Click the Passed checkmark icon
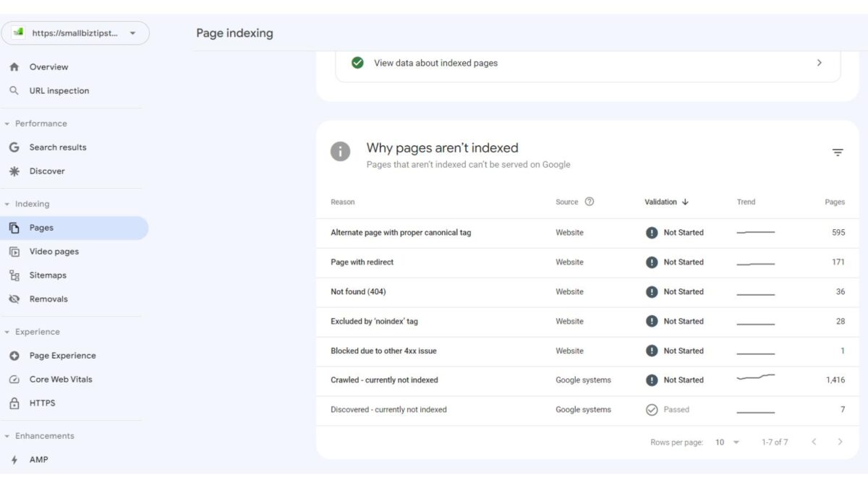The image size is (868, 488). click(652, 410)
